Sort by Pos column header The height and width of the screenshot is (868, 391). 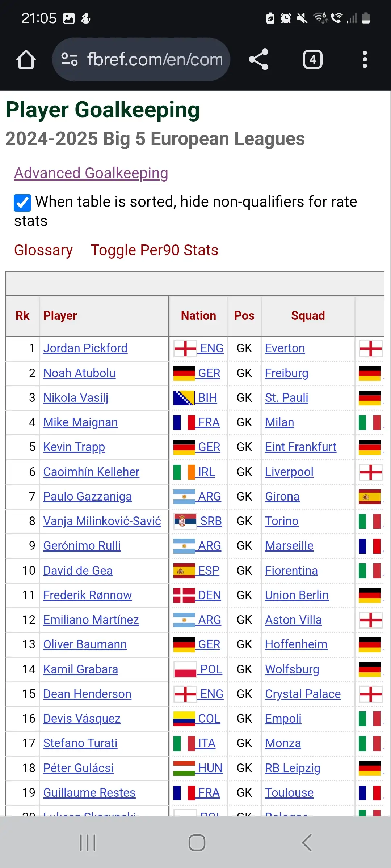[244, 316]
